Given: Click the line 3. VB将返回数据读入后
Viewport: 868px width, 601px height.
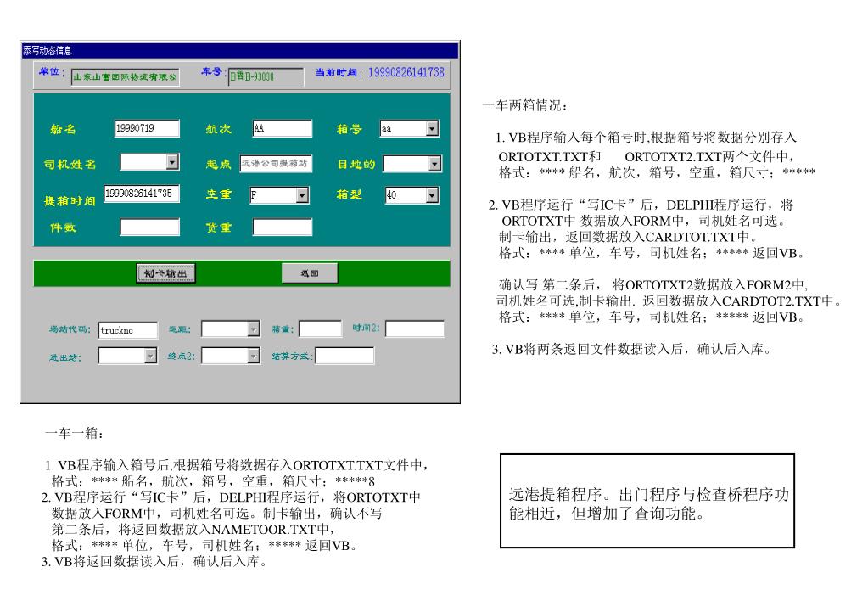Looking at the screenshot, I should (x=154, y=562).
